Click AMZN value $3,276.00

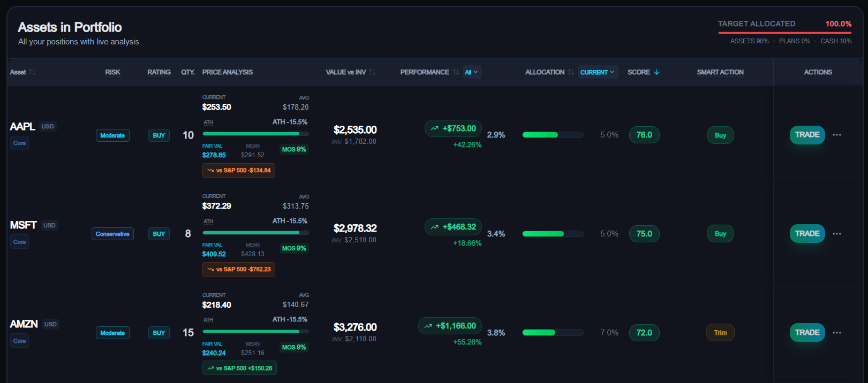click(355, 327)
